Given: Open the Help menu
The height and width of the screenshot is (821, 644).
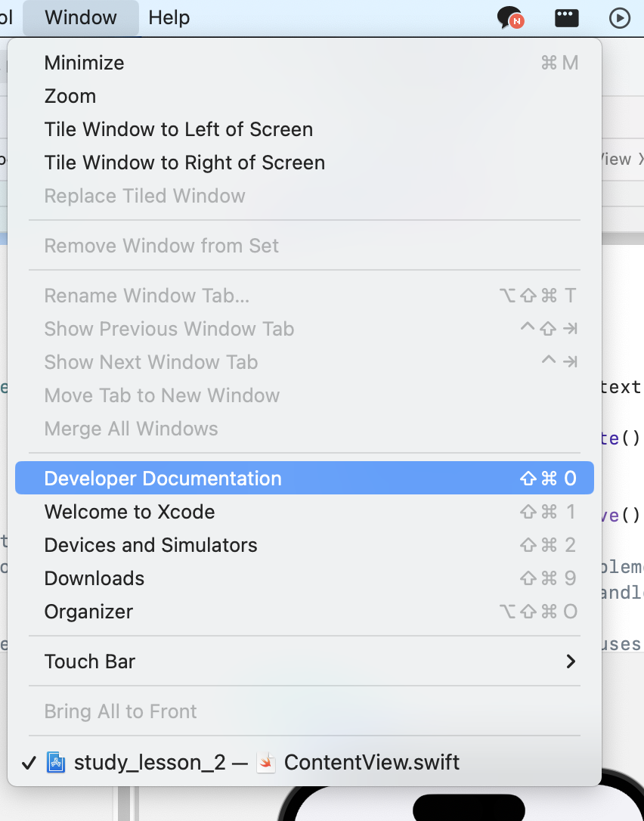Looking at the screenshot, I should [x=169, y=18].
